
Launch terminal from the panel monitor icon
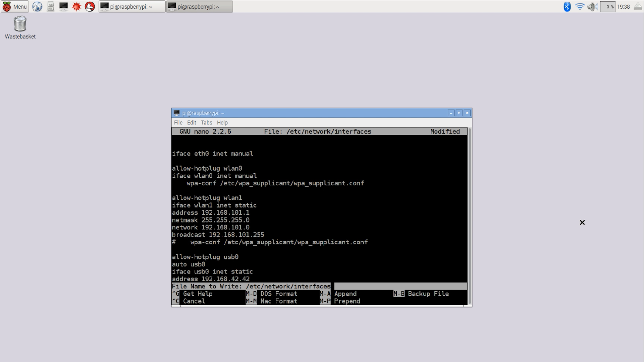pos(63,6)
